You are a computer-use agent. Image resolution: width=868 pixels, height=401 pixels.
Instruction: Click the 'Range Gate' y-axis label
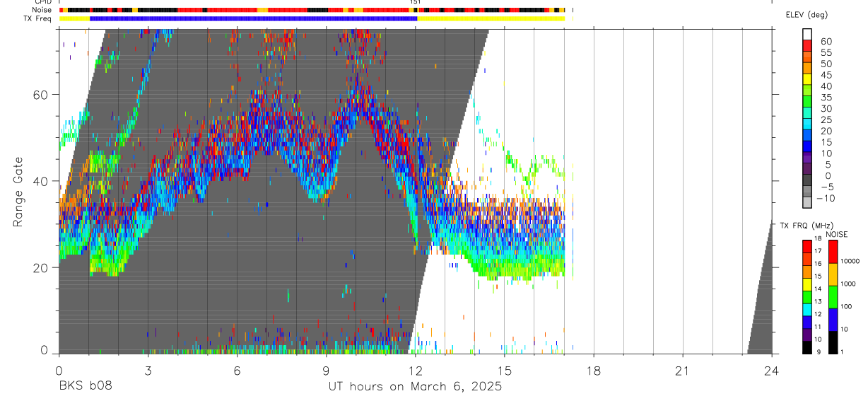18,192
